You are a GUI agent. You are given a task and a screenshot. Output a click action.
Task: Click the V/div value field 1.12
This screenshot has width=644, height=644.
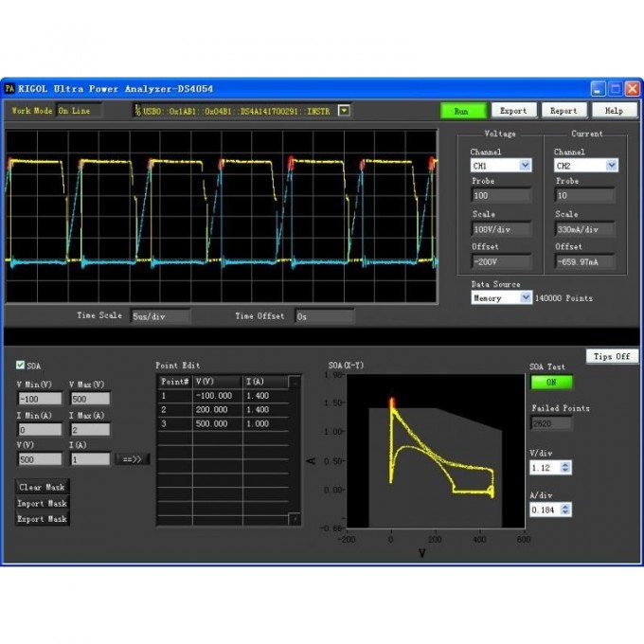(x=545, y=468)
